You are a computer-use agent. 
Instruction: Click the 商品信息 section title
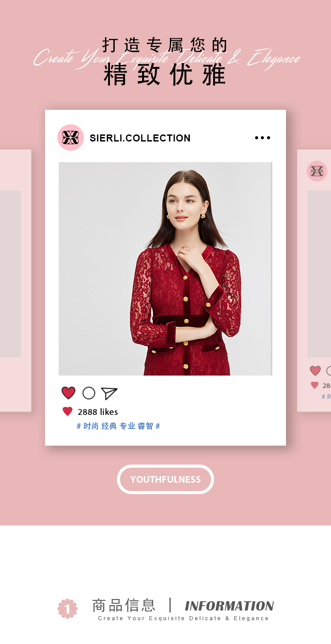pos(124,605)
